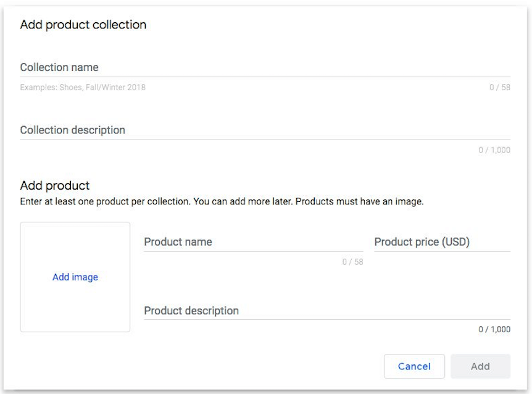Focus the Collection description field

click(265, 130)
